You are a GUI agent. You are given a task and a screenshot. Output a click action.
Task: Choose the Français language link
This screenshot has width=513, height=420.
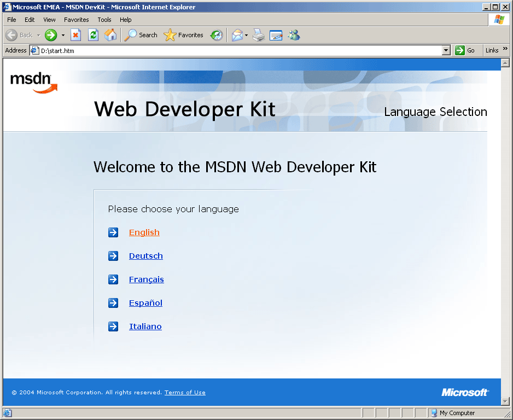pos(146,279)
